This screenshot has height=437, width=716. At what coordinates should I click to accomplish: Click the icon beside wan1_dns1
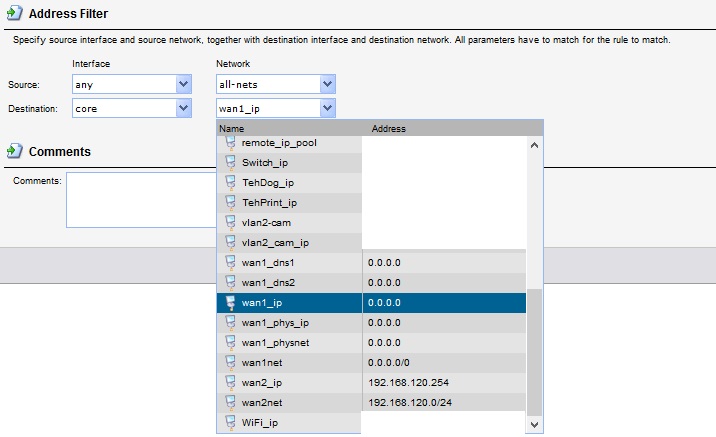(x=230, y=262)
